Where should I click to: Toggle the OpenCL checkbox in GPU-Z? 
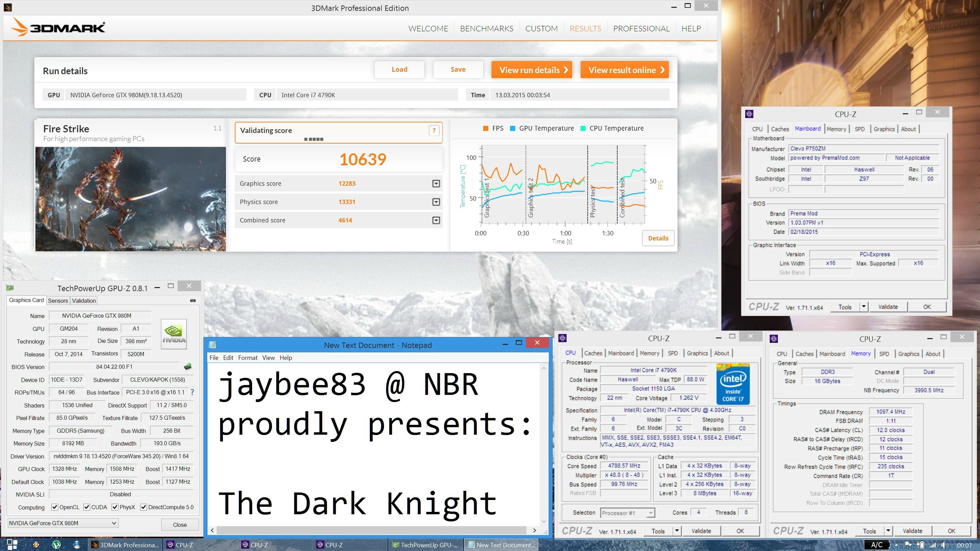[x=55, y=507]
